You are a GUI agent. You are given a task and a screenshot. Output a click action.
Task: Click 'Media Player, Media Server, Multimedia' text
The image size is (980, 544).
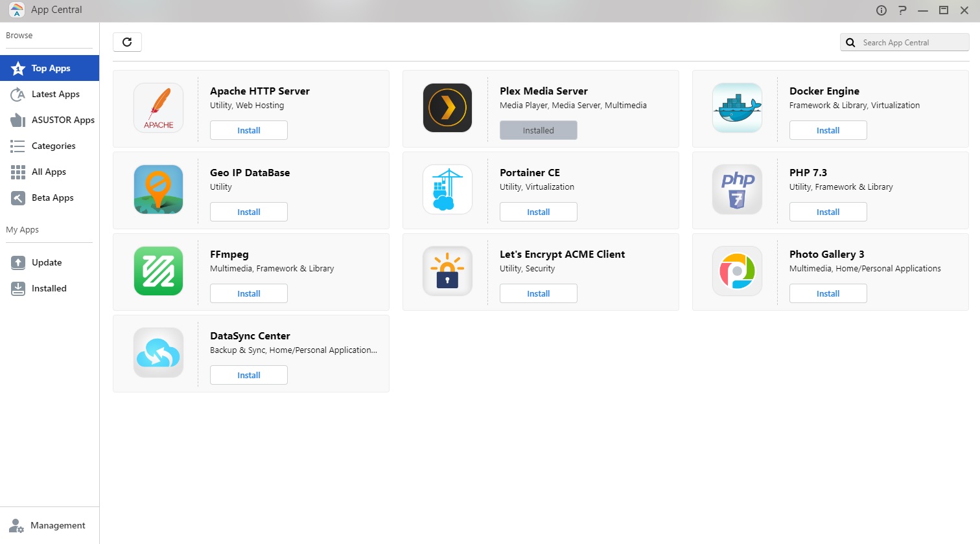click(573, 106)
